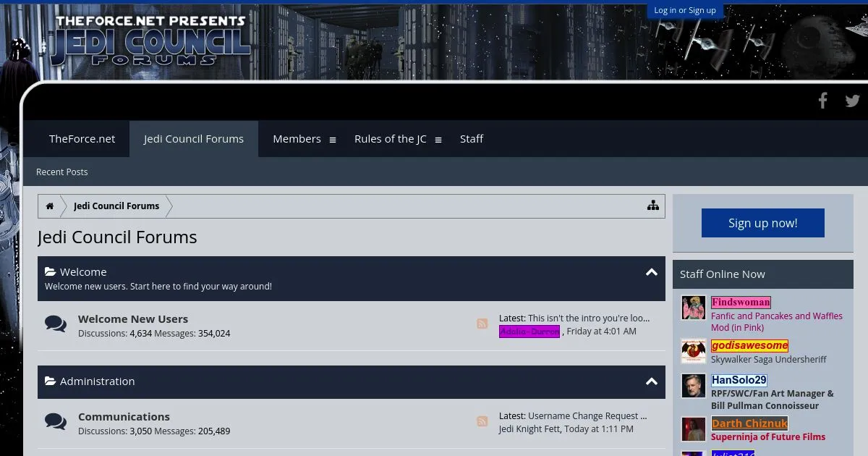
Task: Open latest thread "Username Change Request ..."
Action: click(x=587, y=416)
